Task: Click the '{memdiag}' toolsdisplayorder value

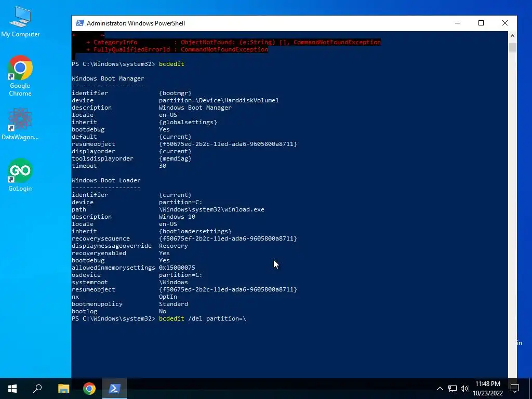Action: (175, 158)
